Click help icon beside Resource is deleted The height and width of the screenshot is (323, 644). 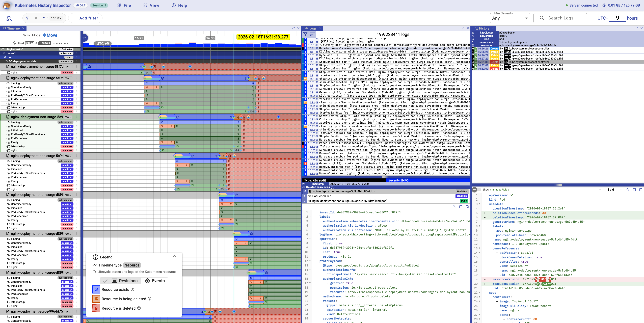[139, 308]
